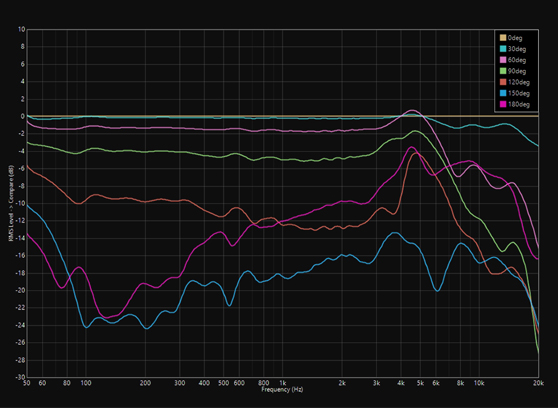Image resolution: width=558 pixels, height=408 pixels.
Task: Click the -30 dB level axis label
Action: tap(21, 377)
